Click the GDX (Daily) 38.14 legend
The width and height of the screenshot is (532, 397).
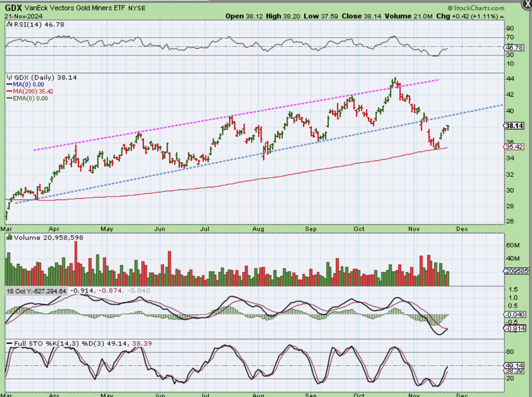point(41,77)
